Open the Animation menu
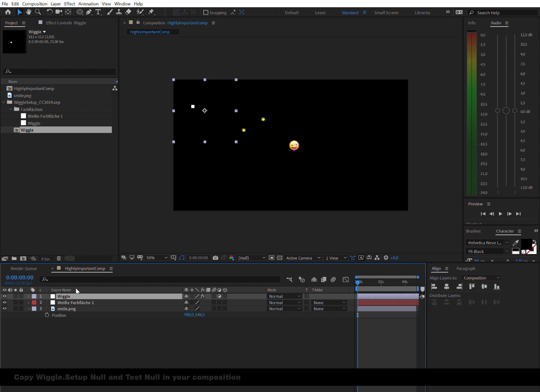 (88, 4)
